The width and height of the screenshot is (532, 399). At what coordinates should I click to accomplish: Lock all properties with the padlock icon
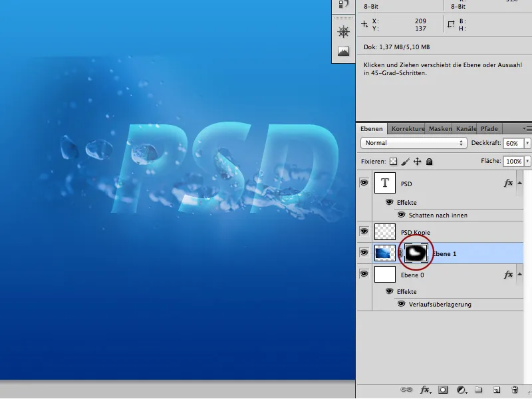click(x=429, y=161)
